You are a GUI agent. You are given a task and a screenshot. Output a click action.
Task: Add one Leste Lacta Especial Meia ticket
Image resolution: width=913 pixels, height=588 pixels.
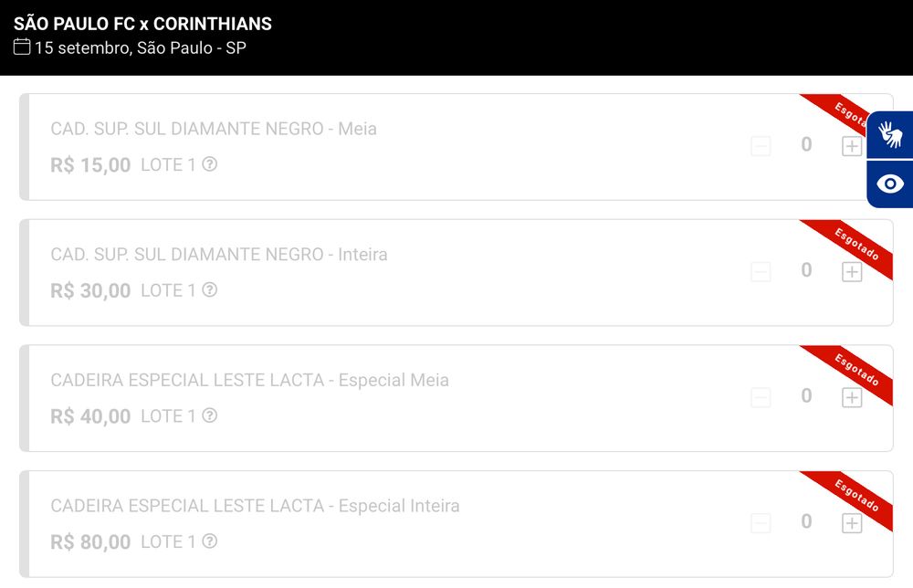[x=852, y=397]
